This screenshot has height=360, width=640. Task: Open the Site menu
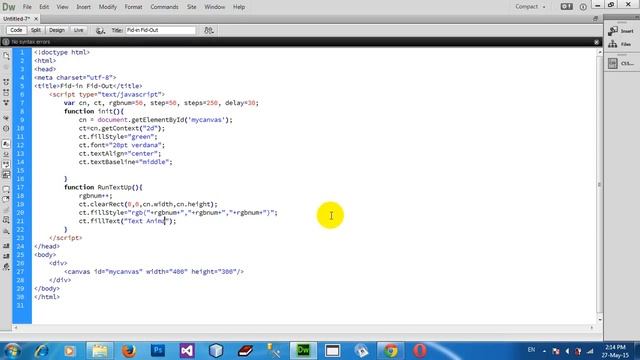[191, 7]
